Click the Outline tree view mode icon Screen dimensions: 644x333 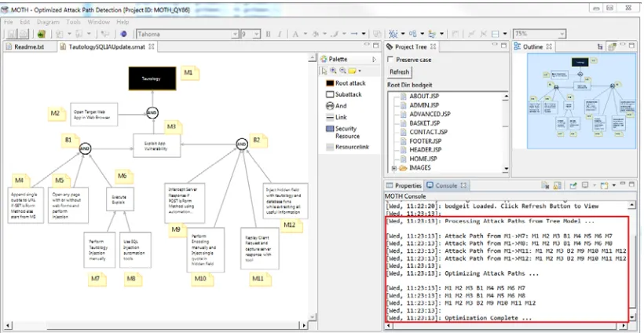coord(600,47)
